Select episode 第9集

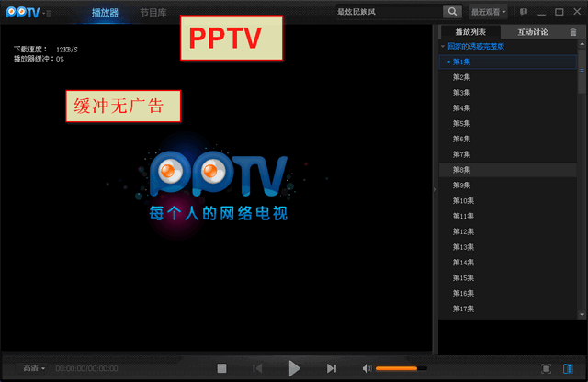(x=508, y=185)
